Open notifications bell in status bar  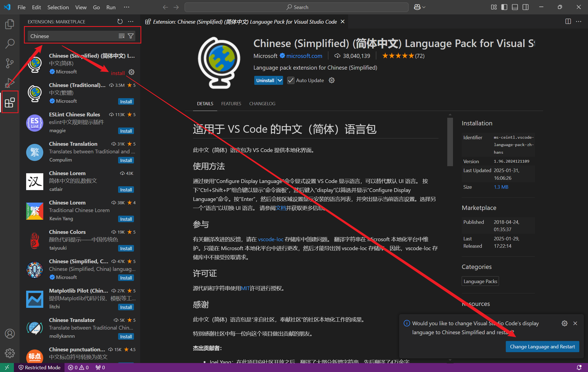click(x=579, y=368)
